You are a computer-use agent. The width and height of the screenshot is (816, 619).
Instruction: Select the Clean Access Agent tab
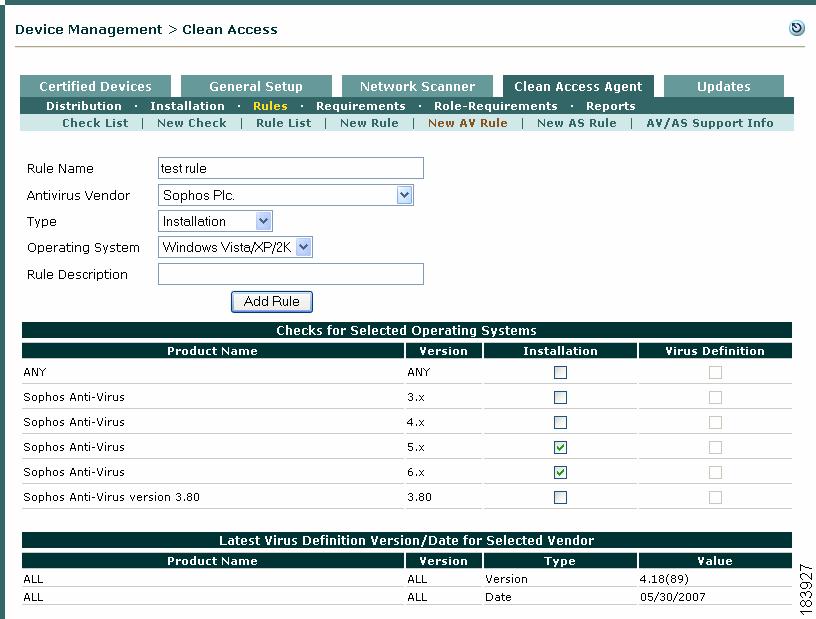point(578,86)
